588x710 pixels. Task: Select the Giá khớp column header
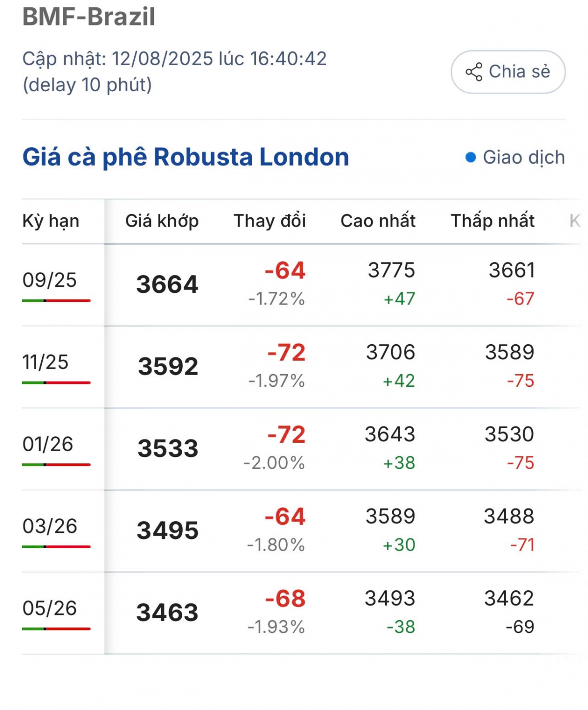(x=162, y=221)
